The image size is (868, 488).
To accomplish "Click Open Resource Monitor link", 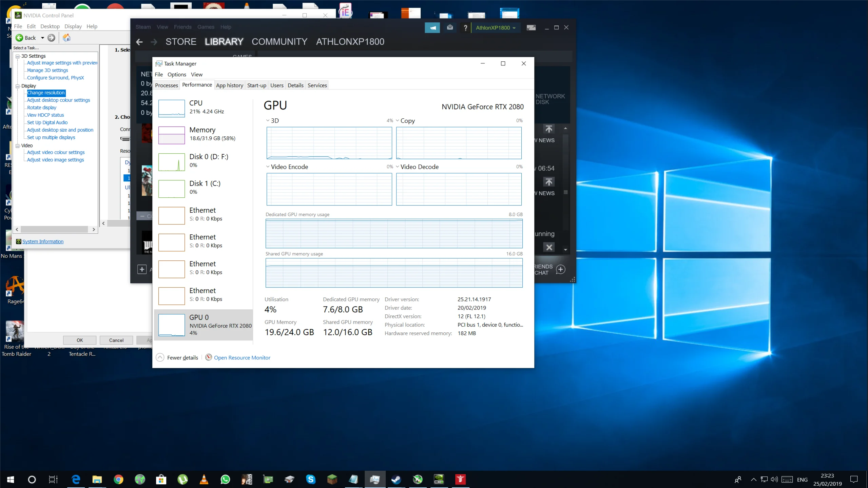I will point(242,357).
